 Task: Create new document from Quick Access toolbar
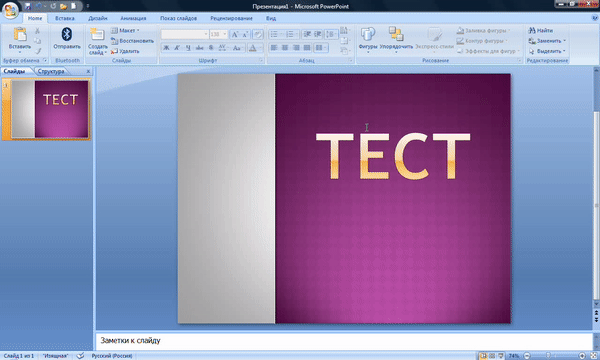[x=73, y=7]
